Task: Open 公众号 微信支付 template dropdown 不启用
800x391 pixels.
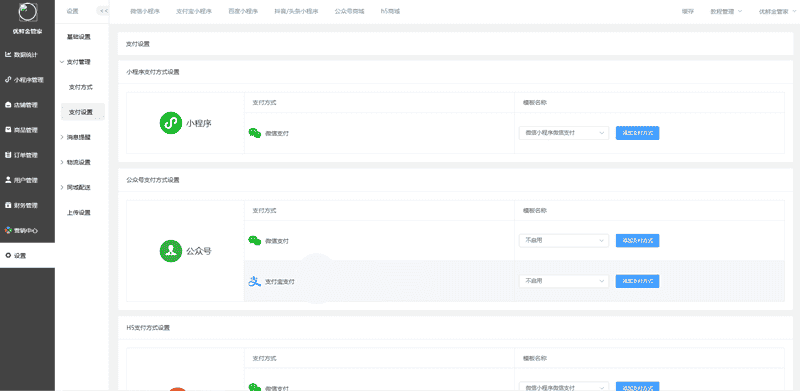Action: [x=564, y=240]
